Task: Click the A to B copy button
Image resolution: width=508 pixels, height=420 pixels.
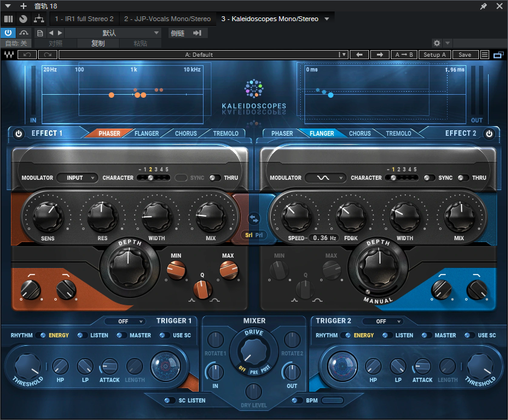Action: pyautogui.click(x=404, y=55)
